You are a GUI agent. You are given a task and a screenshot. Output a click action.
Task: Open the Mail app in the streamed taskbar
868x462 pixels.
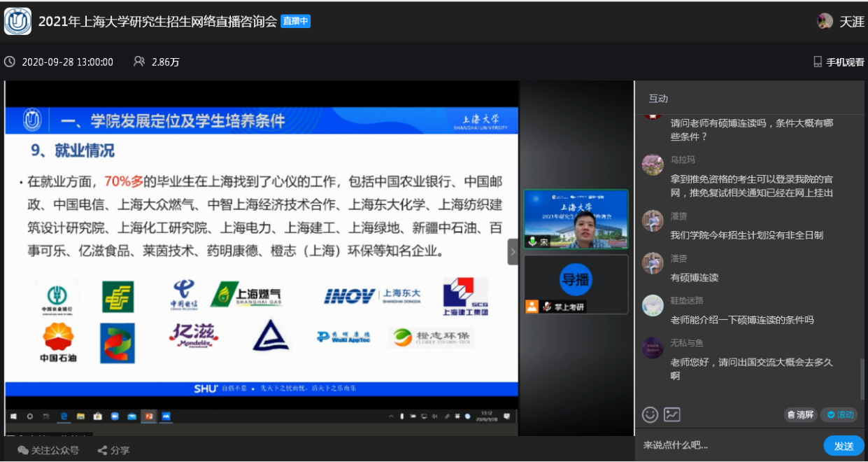(131, 416)
